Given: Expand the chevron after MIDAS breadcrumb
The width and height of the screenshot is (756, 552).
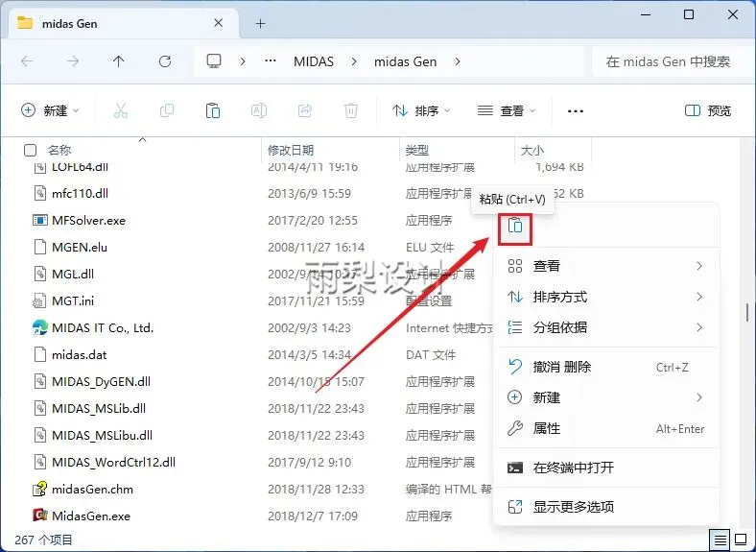Looking at the screenshot, I should [x=354, y=61].
